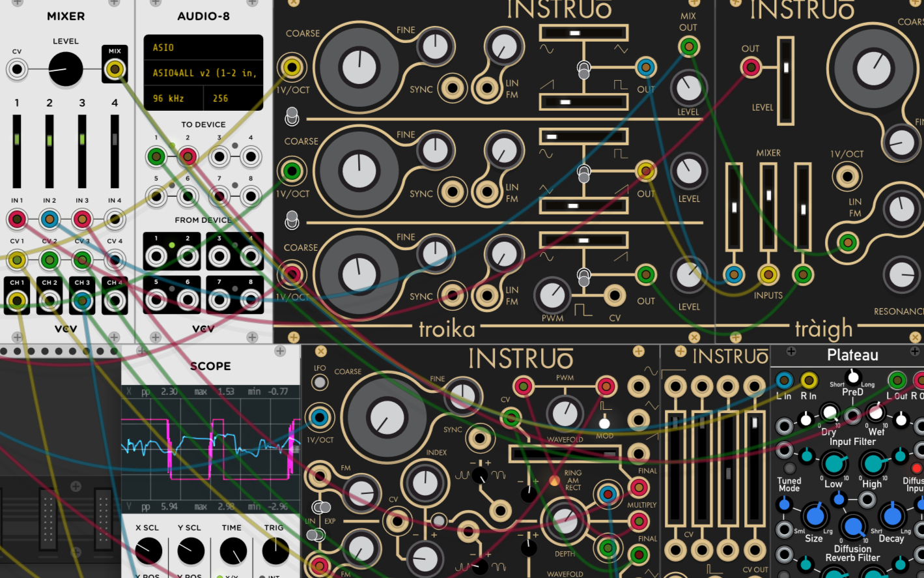The height and width of the screenshot is (578, 924).
Task: Click the Mixer LEVEL knob
Action: [65, 69]
